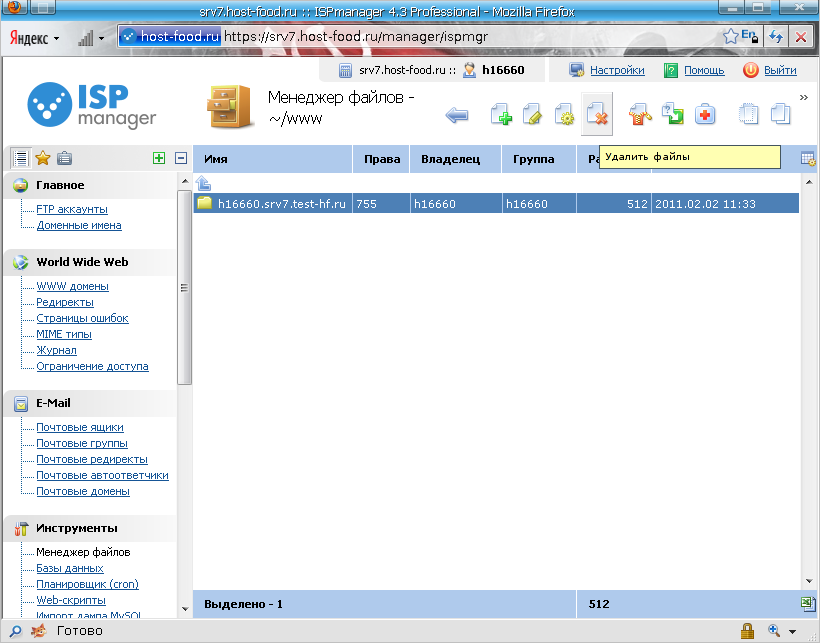This screenshot has width=820, height=643.
Task: Open Базы данных
Action: pos(70,568)
